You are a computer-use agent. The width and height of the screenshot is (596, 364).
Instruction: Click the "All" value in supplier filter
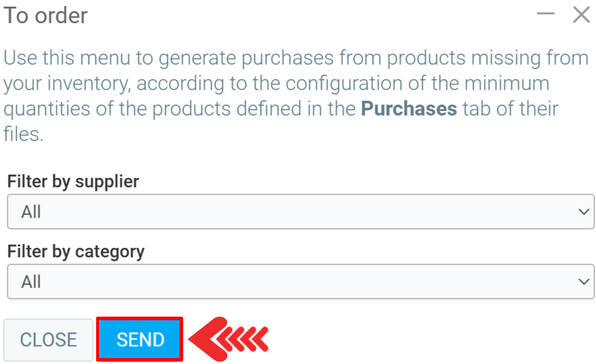[31, 212]
